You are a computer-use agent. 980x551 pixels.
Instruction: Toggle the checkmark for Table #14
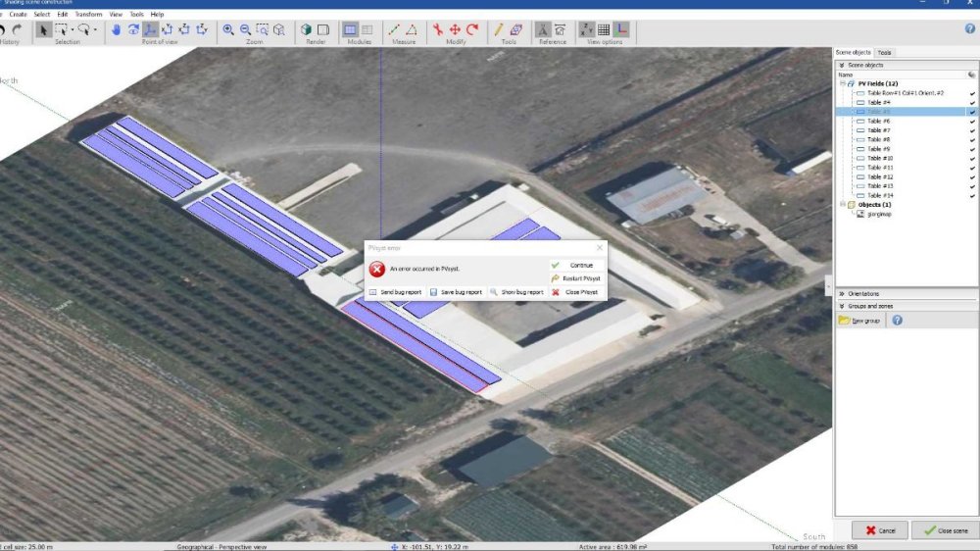972,196
